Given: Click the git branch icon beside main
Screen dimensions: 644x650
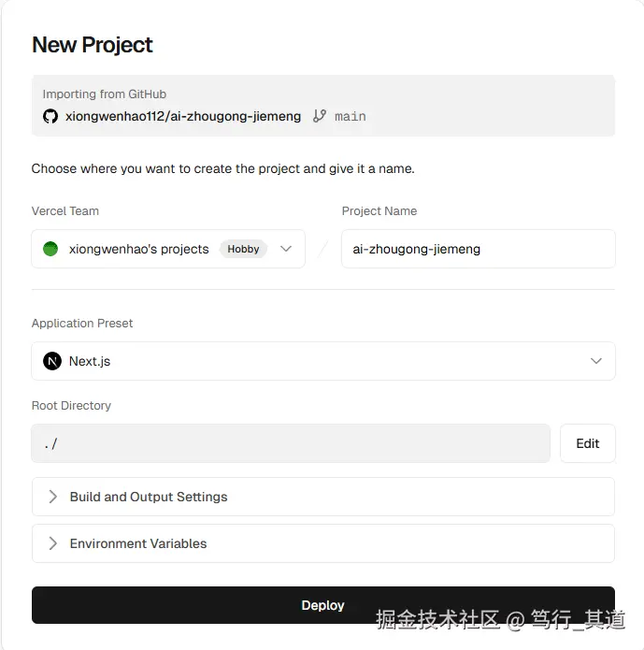Looking at the screenshot, I should click(x=320, y=116).
